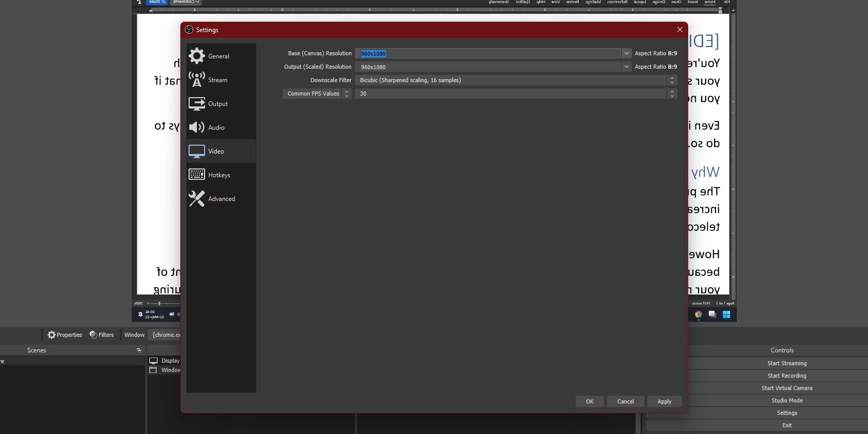Open the Output settings icon
This screenshot has width=868, height=434.
pyautogui.click(x=197, y=103)
